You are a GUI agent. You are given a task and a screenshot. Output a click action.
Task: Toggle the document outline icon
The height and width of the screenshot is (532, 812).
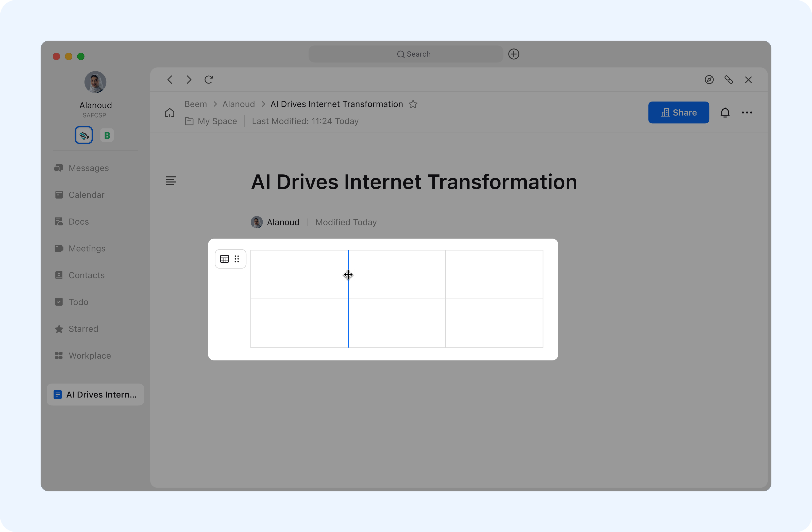[171, 181]
